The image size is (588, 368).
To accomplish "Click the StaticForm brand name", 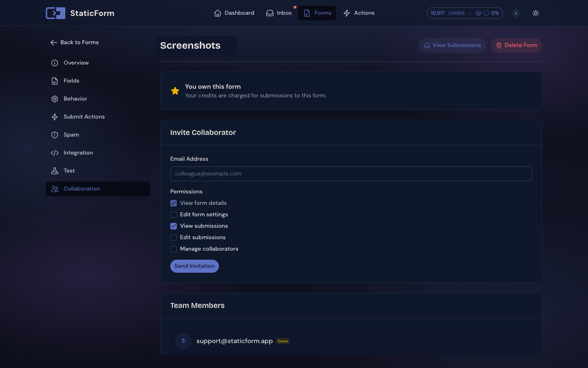I will click(x=92, y=13).
